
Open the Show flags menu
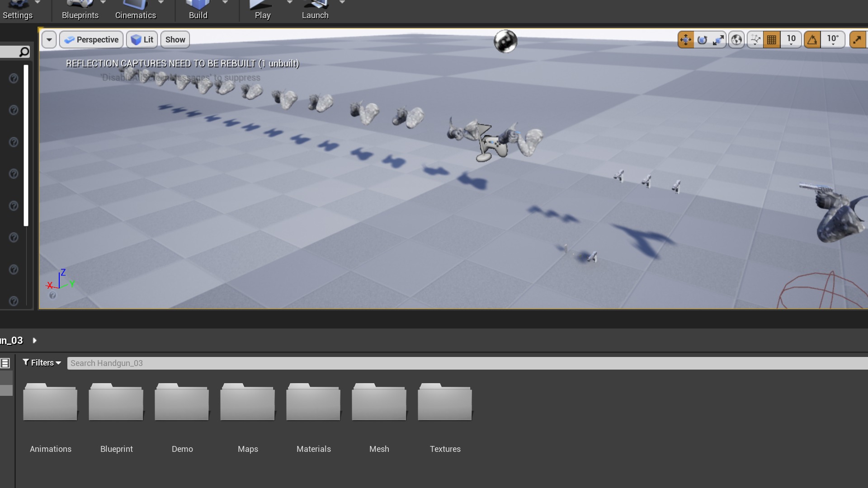(175, 40)
